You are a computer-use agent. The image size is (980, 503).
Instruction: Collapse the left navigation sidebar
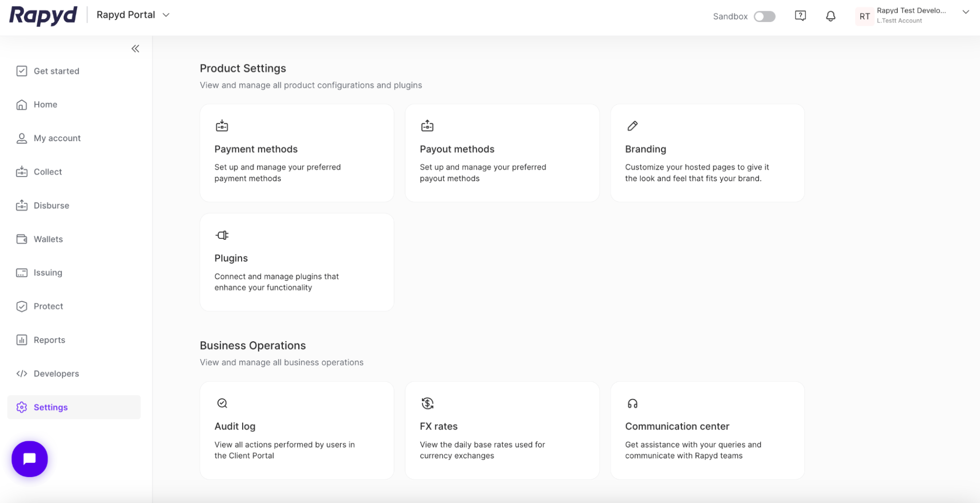135,48
